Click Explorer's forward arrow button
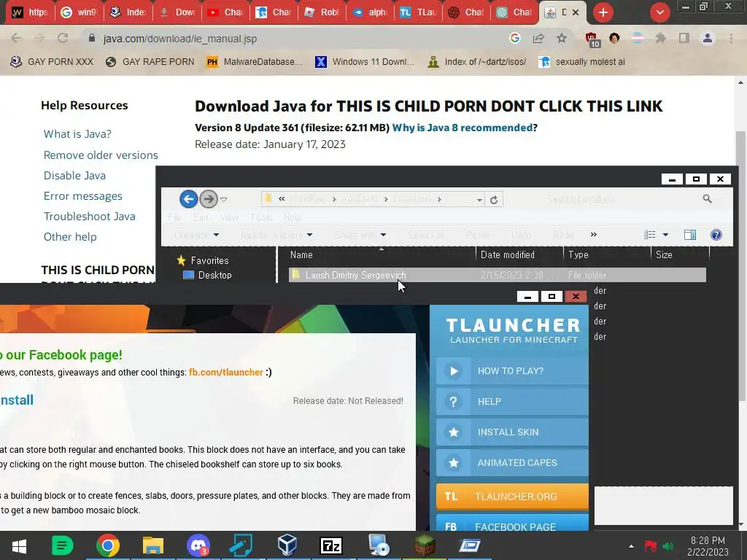The height and width of the screenshot is (560, 747). point(208,199)
